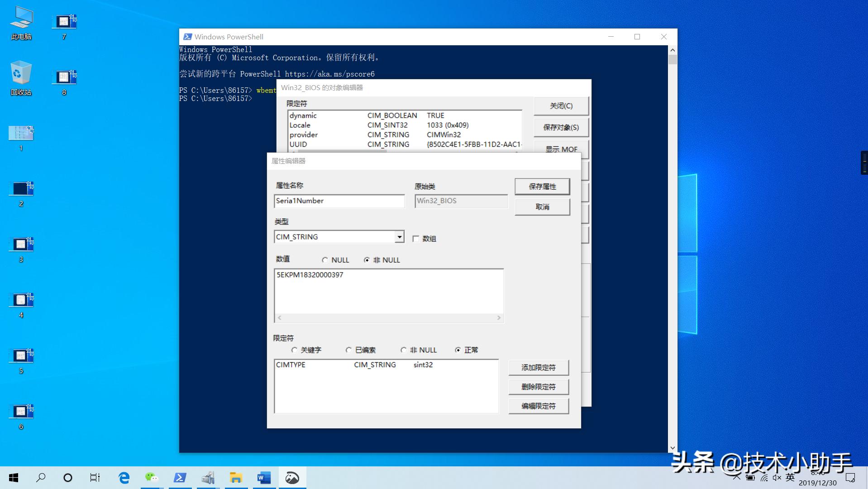Open the 此电脑 desktop icon

pyautogui.click(x=21, y=23)
